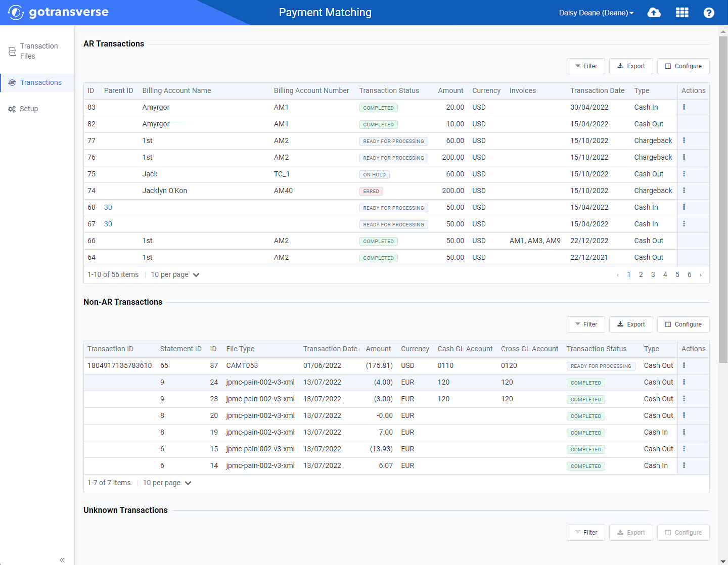Open actions menu for Non-AR row ID 24
This screenshot has width=728, height=565.
684,382
